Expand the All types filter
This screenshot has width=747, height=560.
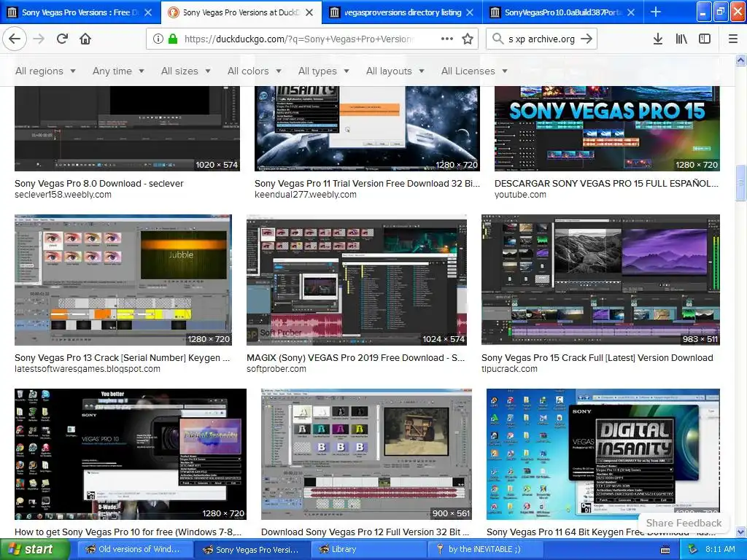point(323,71)
